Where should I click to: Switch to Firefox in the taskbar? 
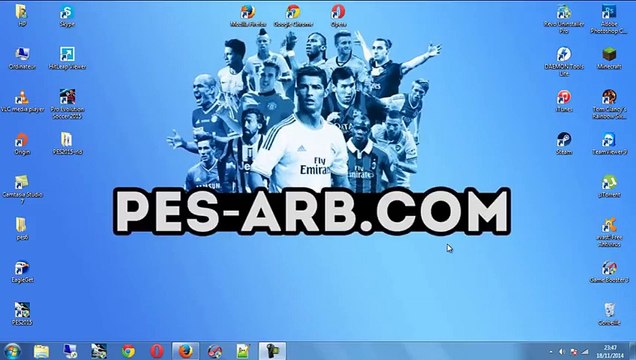[x=186, y=351]
